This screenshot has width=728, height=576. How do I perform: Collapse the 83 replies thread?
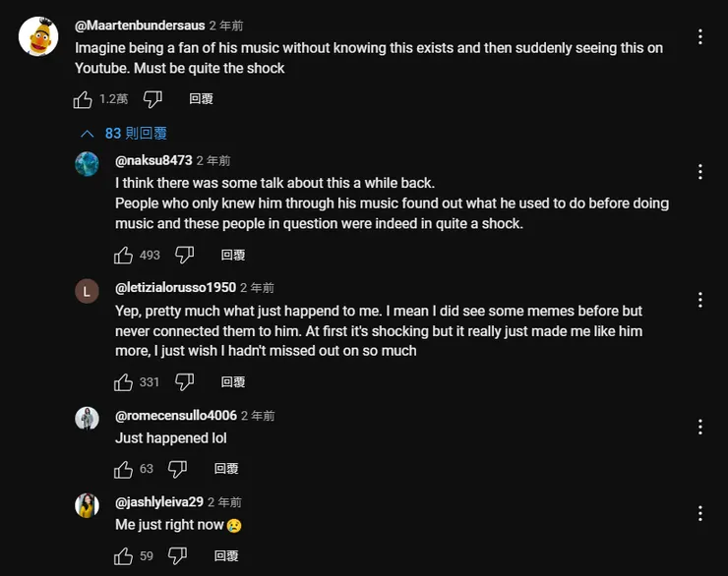pyautogui.click(x=124, y=134)
